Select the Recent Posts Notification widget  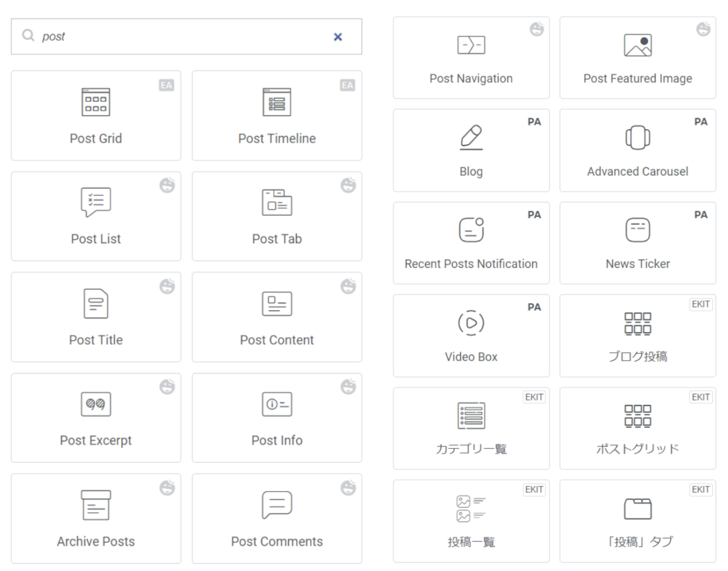[471, 243]
